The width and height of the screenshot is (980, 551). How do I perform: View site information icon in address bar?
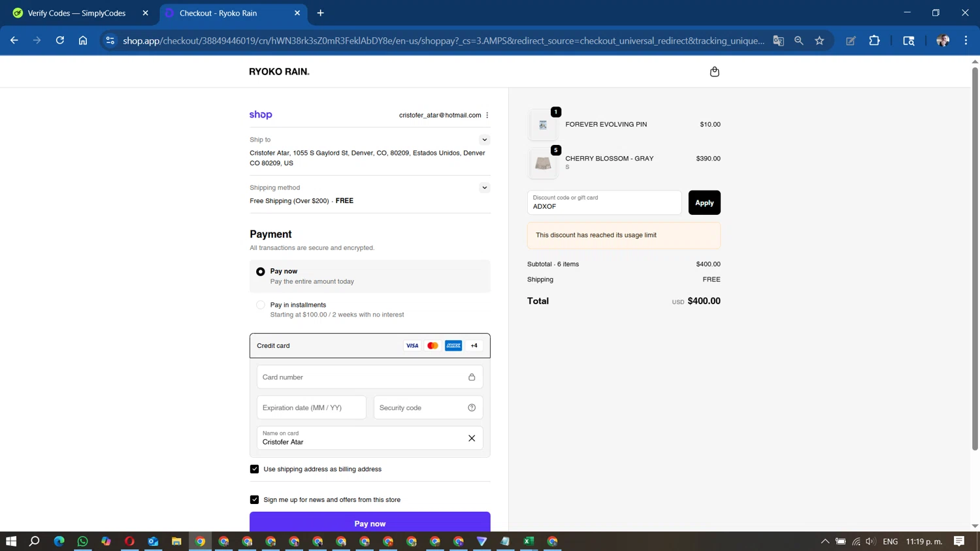110,40
